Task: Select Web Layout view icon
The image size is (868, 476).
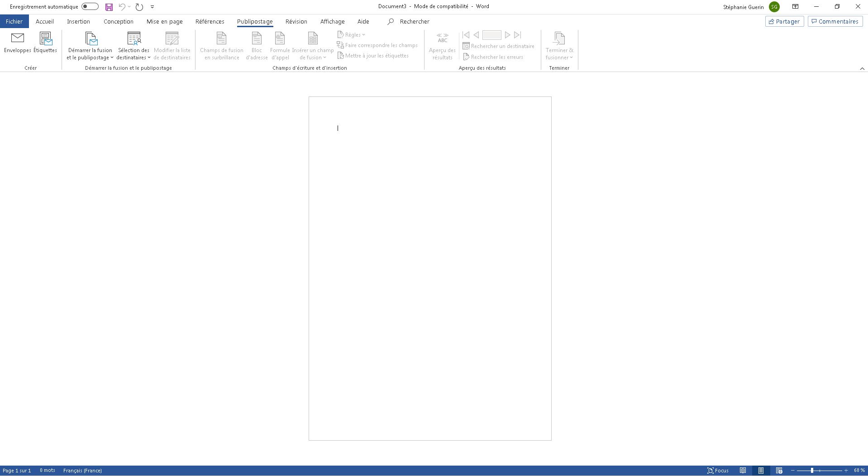Action: pyautogui.click(x=779, y=471)
